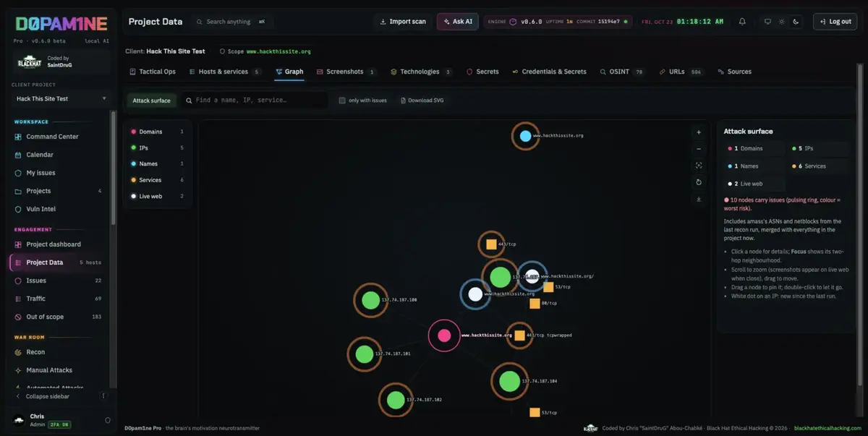Click fit-to-view graph icon
This screenshot has width=868, height=436.
click(699, 166)
